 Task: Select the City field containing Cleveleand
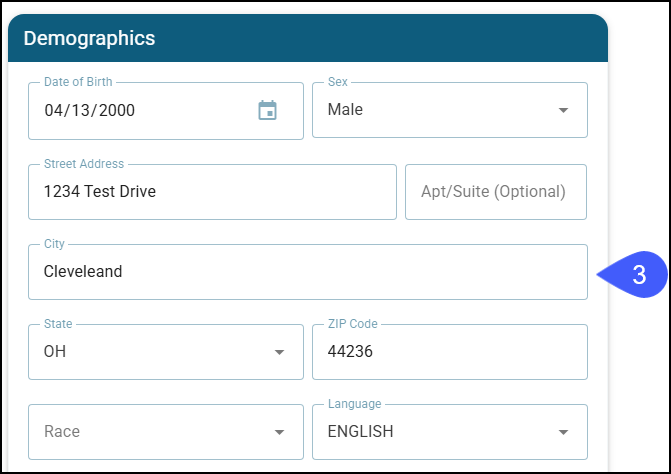307,271
